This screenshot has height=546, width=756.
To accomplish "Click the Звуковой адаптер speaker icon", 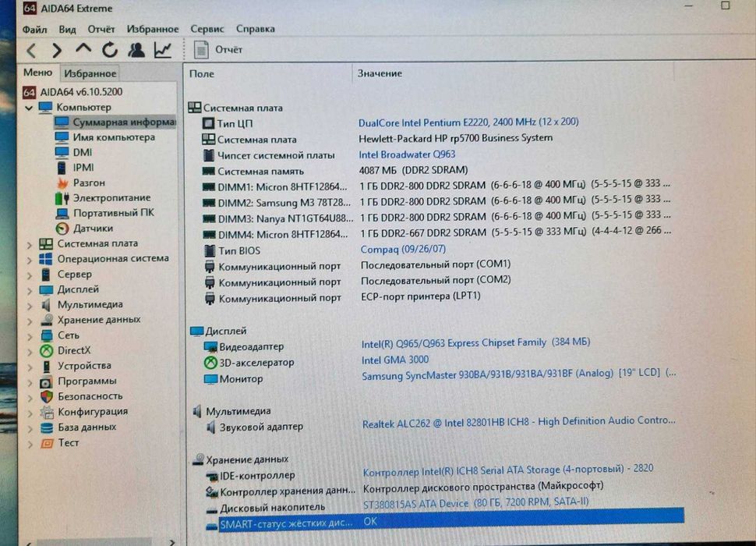I will (x=210, y=427).
